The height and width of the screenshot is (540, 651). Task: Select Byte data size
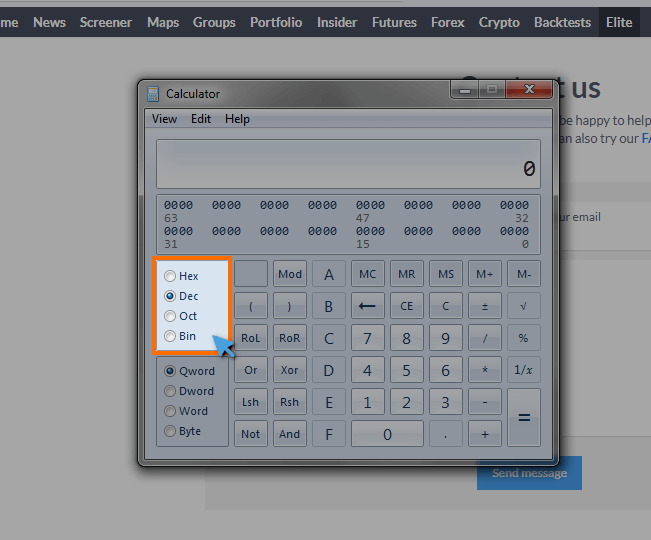170,431
